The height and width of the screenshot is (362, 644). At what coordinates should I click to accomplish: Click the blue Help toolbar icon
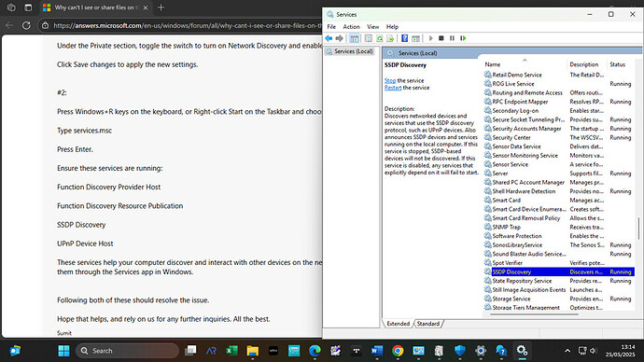[404, 38]
